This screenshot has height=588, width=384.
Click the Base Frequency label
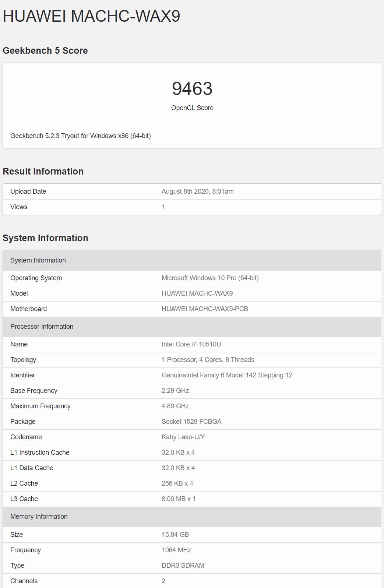point(34,391)
